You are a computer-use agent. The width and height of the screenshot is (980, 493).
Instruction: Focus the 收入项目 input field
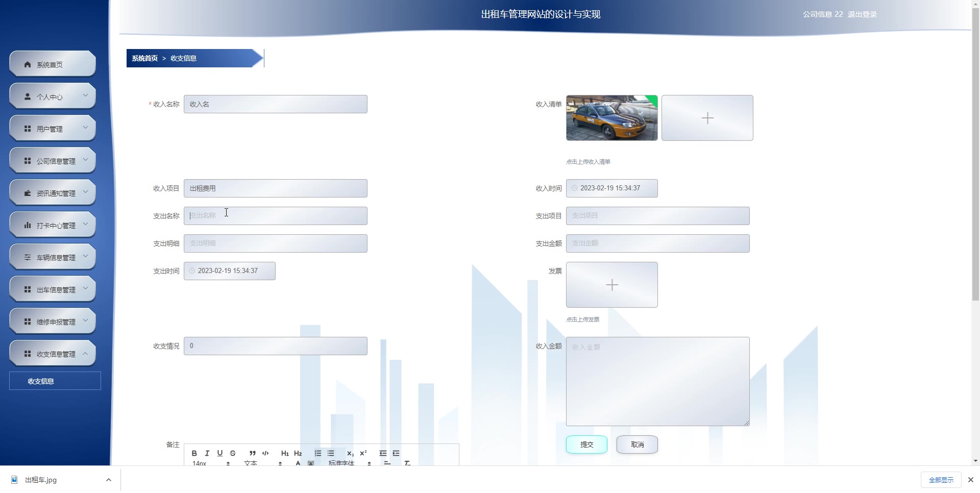(276, 188)
